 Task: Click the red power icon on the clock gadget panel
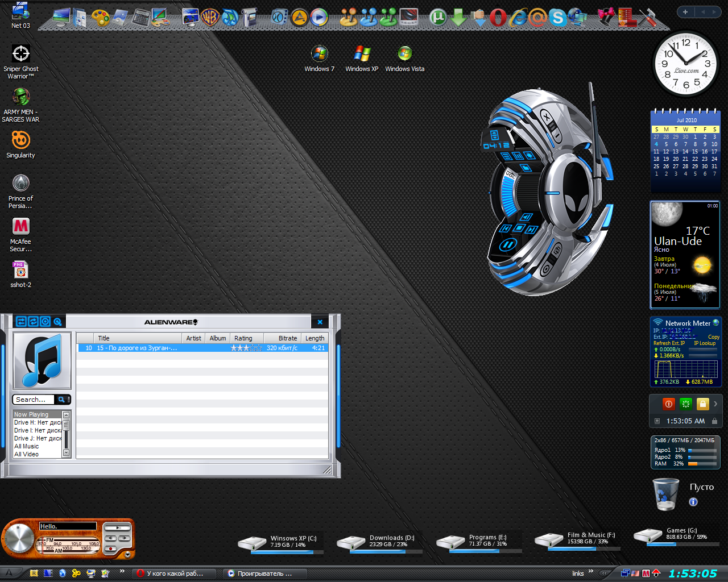click(669, 404)
